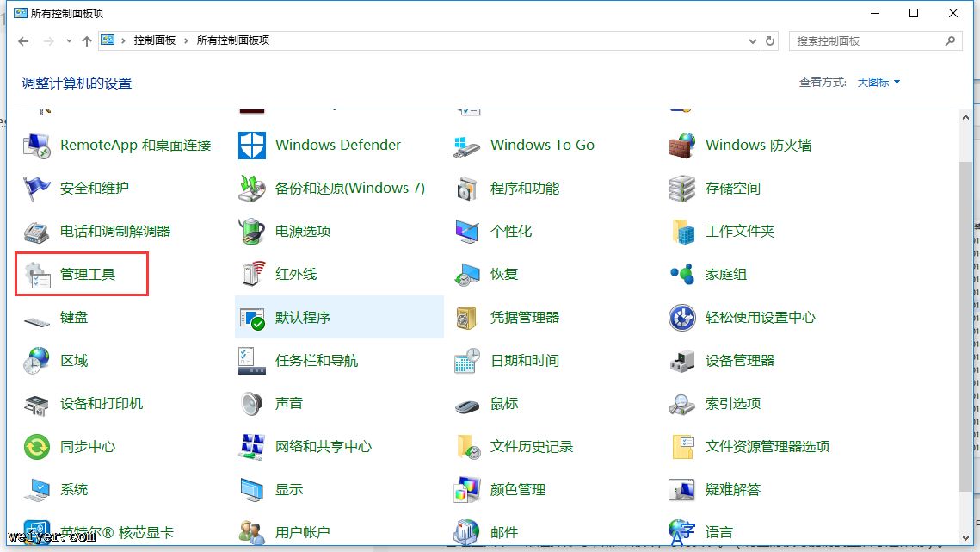Open the Windows 防火墙 brick wall icon
980x552 pixels.
pyautogui.click(x=682, y=145)
